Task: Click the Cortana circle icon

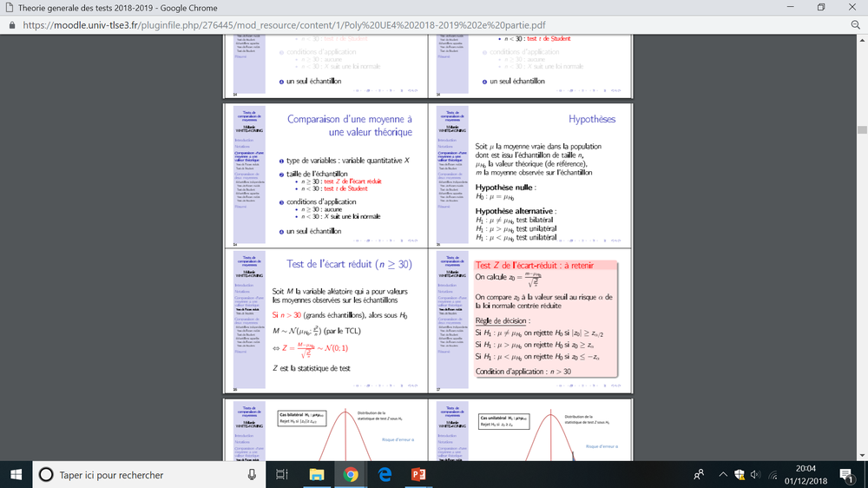Action: 46,475
